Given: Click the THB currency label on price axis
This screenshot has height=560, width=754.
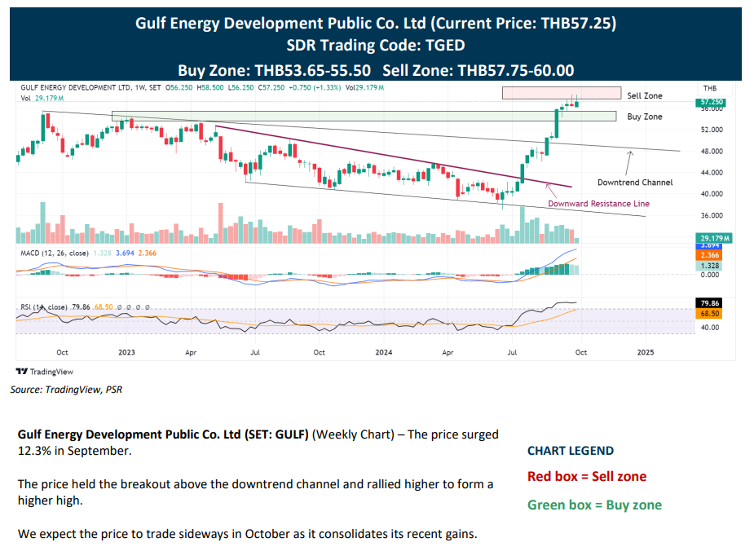Looking at the screenshot, I should tap(710, 89).
